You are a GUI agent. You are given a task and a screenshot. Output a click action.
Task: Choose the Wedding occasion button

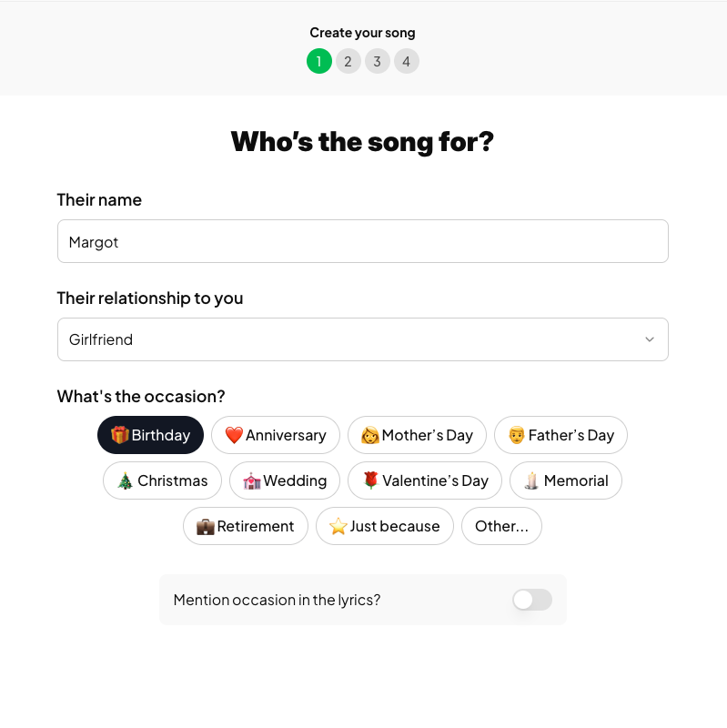(x=285, y=480)
